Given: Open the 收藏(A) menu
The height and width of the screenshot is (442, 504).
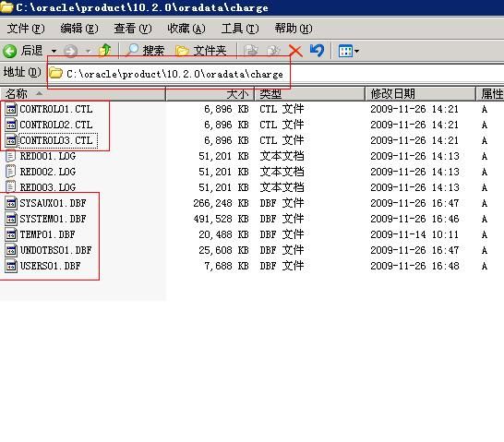Looking at the screenshot, I should [186, 29].
